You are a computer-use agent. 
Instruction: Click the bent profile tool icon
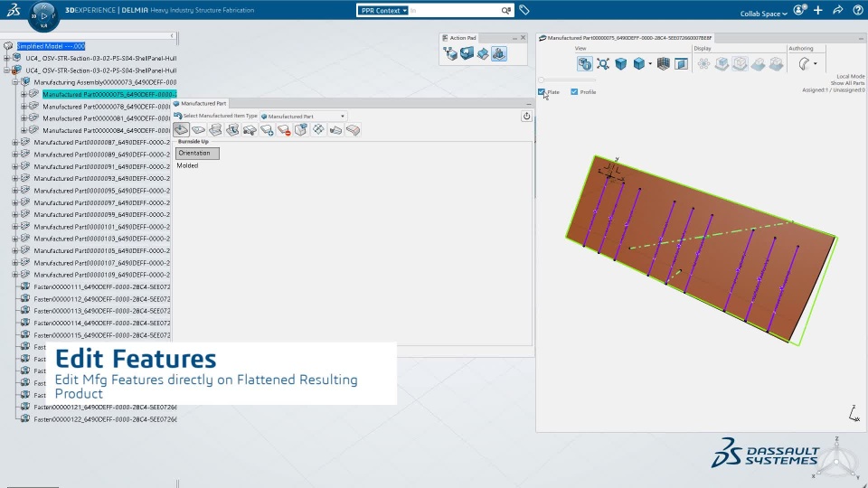(x=335, y=130)
